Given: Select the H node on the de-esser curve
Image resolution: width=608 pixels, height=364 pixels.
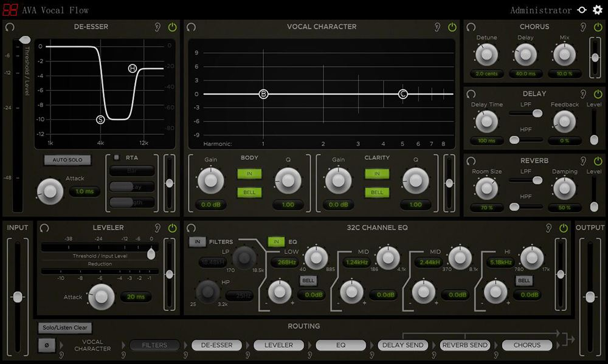Looking at the screenshot, I should (133, 69).
